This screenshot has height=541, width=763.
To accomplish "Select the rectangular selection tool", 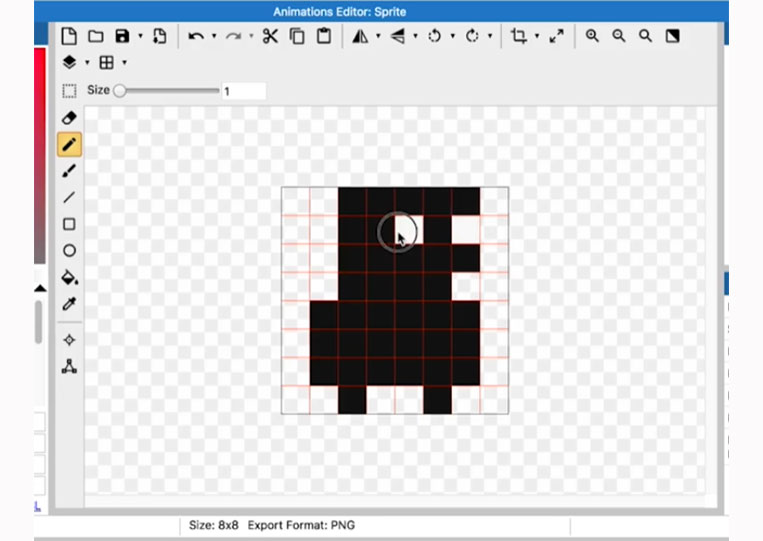I will click(x=69, y=91).
